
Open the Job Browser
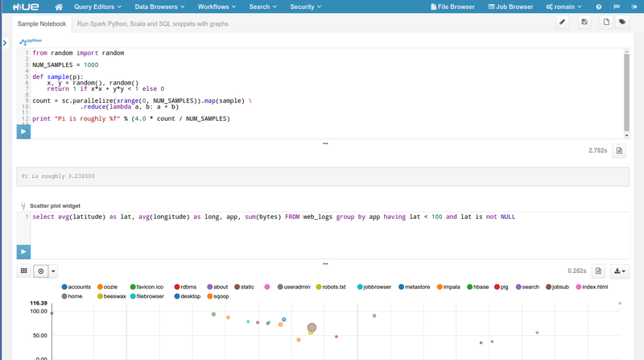510,6
